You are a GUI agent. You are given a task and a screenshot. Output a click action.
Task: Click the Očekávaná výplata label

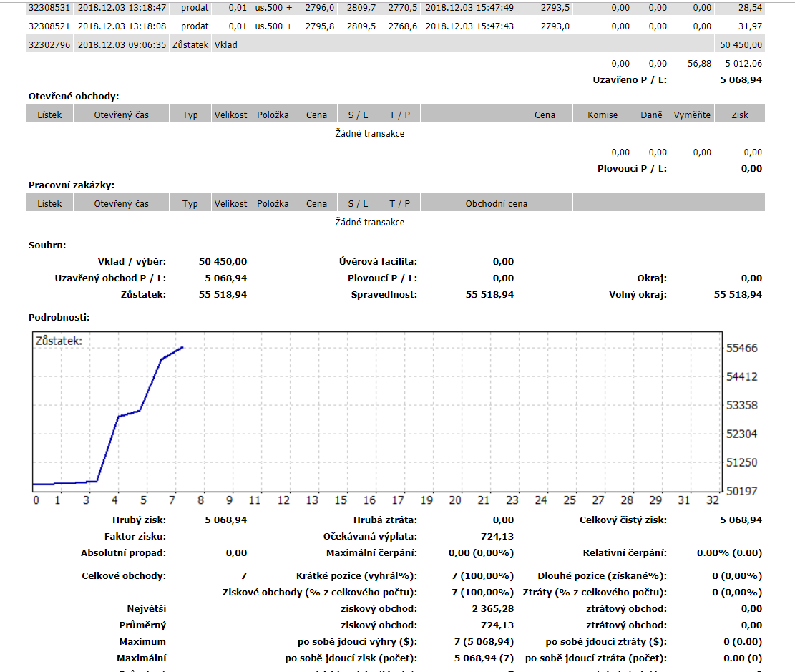click(370, 537)
